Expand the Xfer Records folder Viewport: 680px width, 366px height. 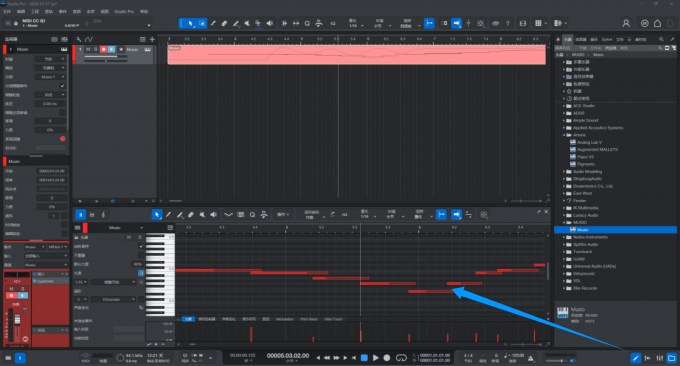click(564, 288)
